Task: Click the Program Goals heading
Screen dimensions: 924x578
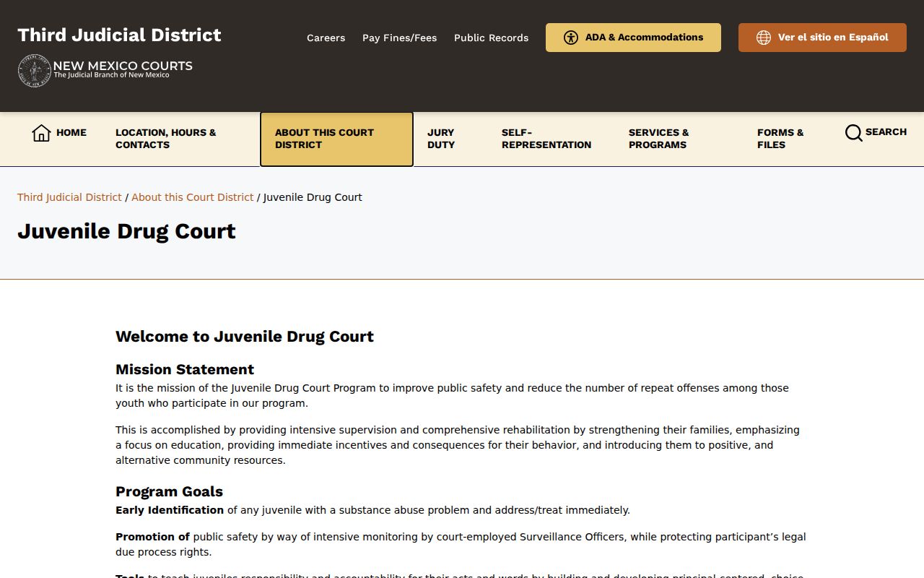Action: [x=169, y=491]
